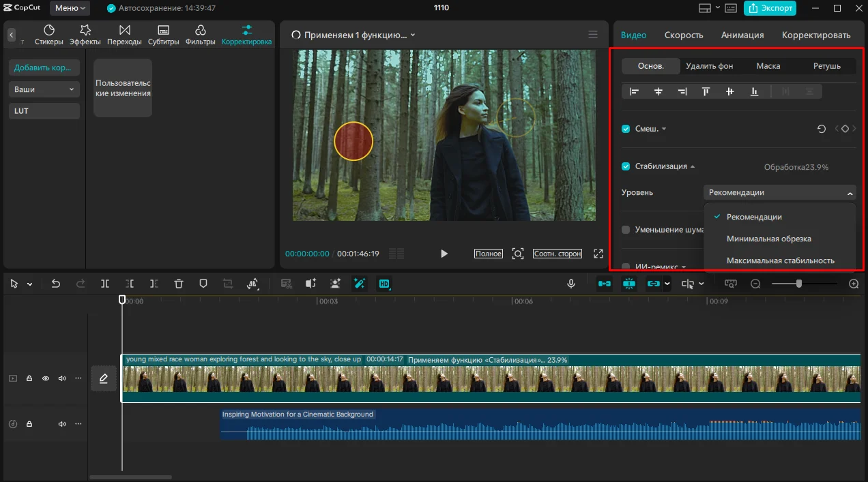Click the video track cover edit pencil
The width and height of the screenshot is (868, 482).
pyautogui.click(x=104, y=378)
